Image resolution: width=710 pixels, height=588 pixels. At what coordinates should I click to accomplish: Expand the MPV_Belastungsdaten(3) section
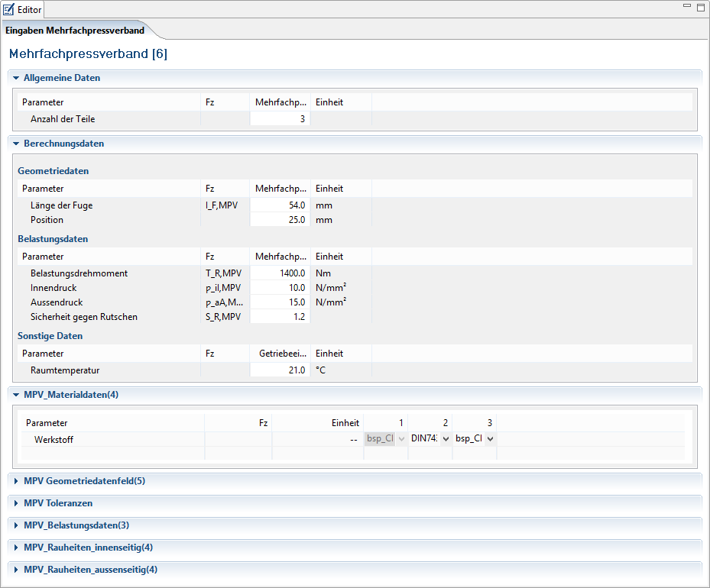(16, 525)
